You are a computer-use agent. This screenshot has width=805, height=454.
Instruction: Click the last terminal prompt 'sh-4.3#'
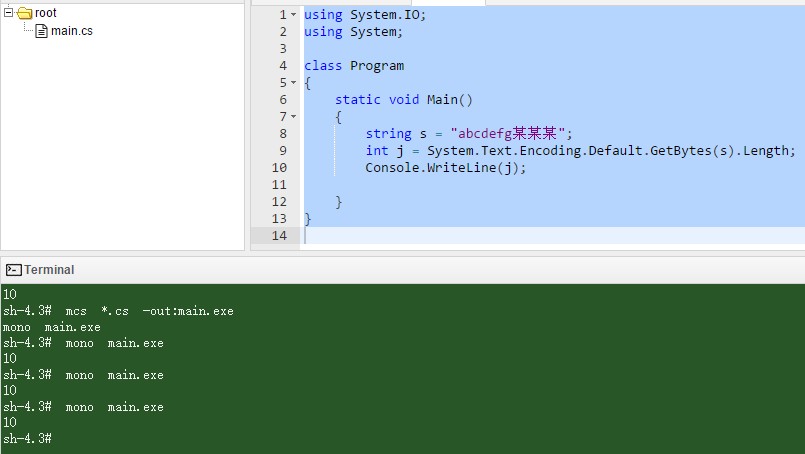(x=27, y=439)
